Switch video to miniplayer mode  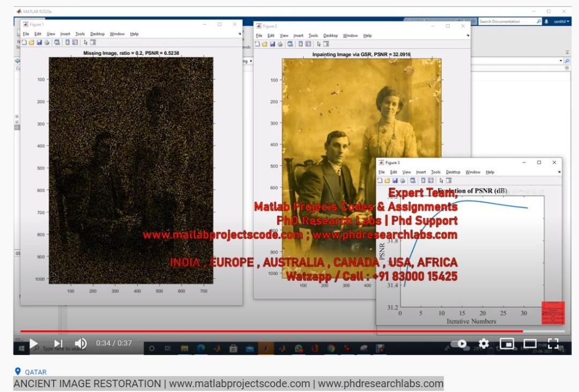[x=507, y=344]
